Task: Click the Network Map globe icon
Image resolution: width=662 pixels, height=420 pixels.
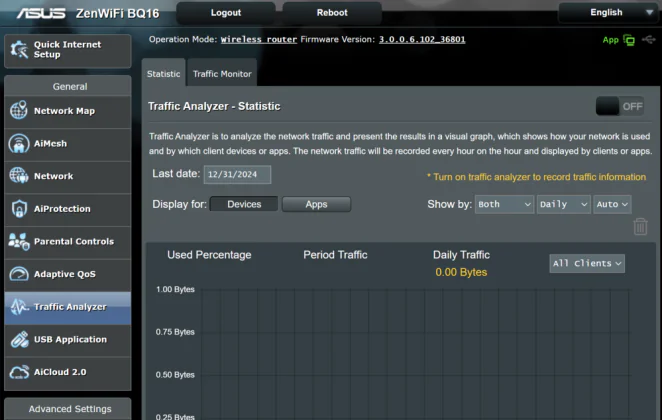Action: pos(19,111)
